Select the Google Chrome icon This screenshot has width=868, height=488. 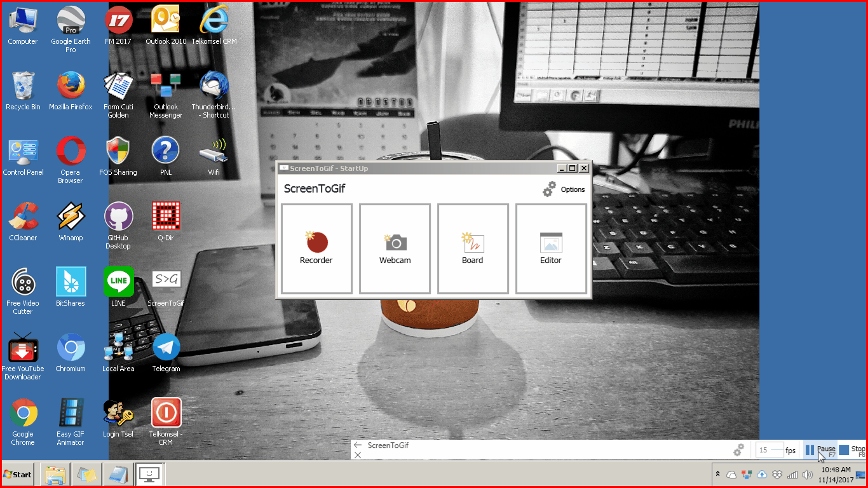coord(23,423)
